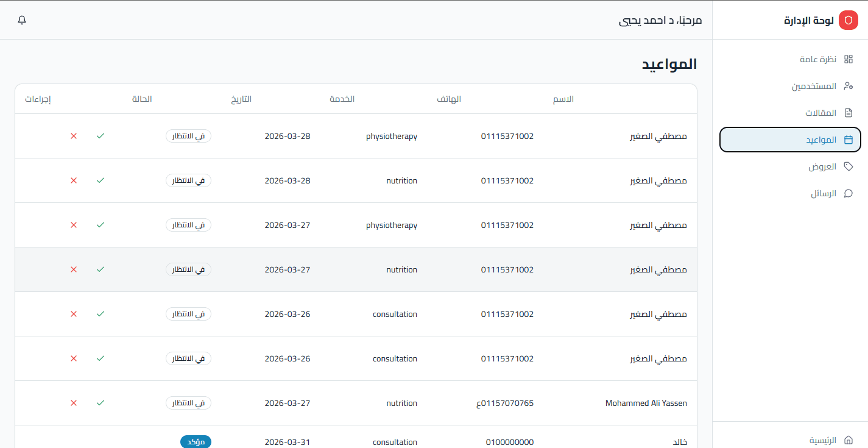Click nutrition in Mohammed Ali Yassen's row
Screen dimensions: 868x448
pos(402,403)
